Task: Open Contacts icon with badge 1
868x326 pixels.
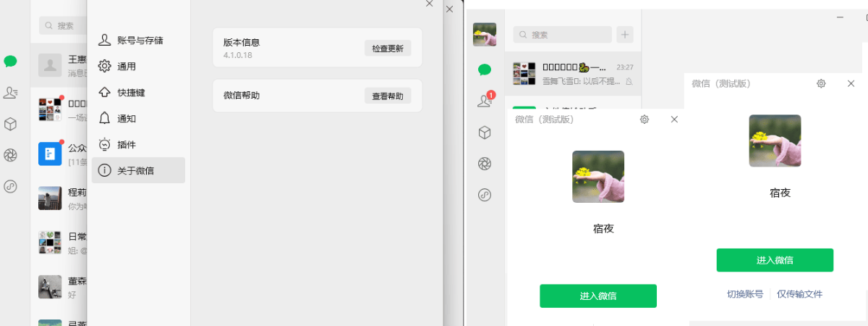Action: click(x=485, y=101)
